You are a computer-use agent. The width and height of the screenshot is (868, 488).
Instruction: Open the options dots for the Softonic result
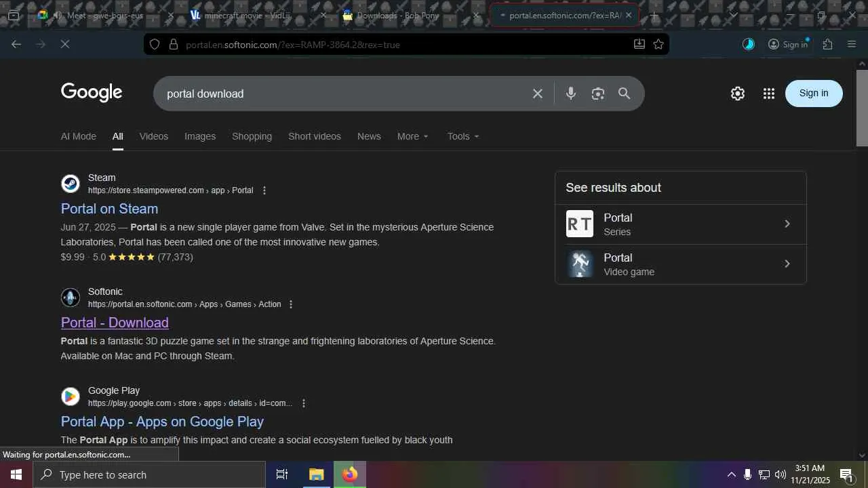pos(291,304)
